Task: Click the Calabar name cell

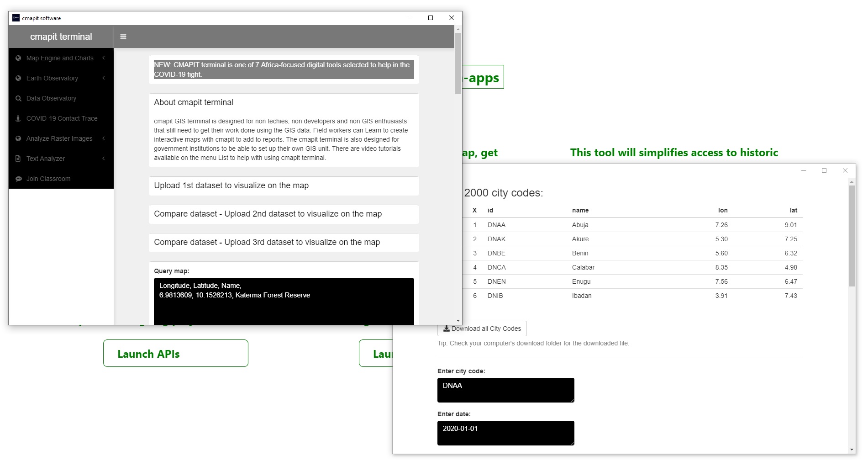Action: [x=583, y=267]
